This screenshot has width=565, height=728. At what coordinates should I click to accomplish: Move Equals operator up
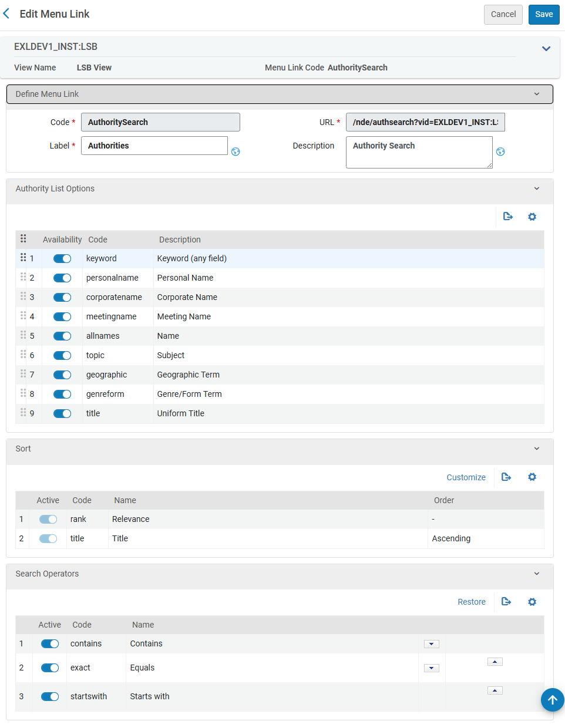[495, 662]
